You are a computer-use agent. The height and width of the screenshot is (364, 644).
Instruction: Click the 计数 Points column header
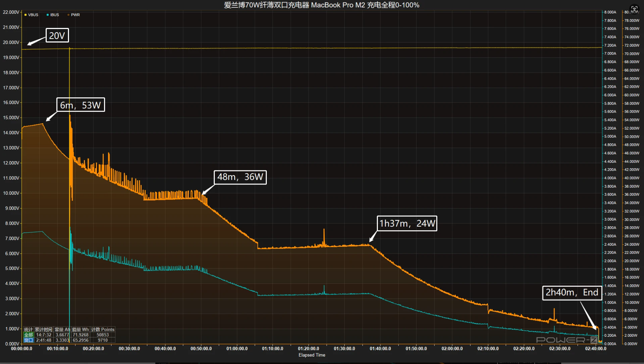103,329
